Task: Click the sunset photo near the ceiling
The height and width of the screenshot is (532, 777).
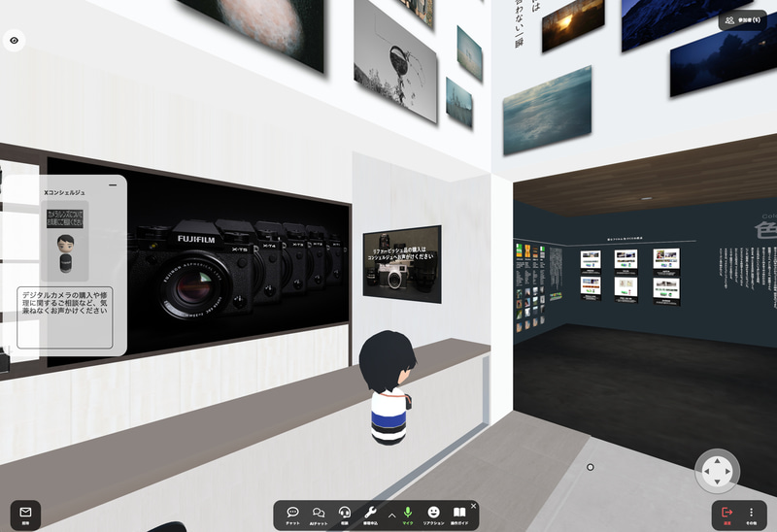Action: 573,26
